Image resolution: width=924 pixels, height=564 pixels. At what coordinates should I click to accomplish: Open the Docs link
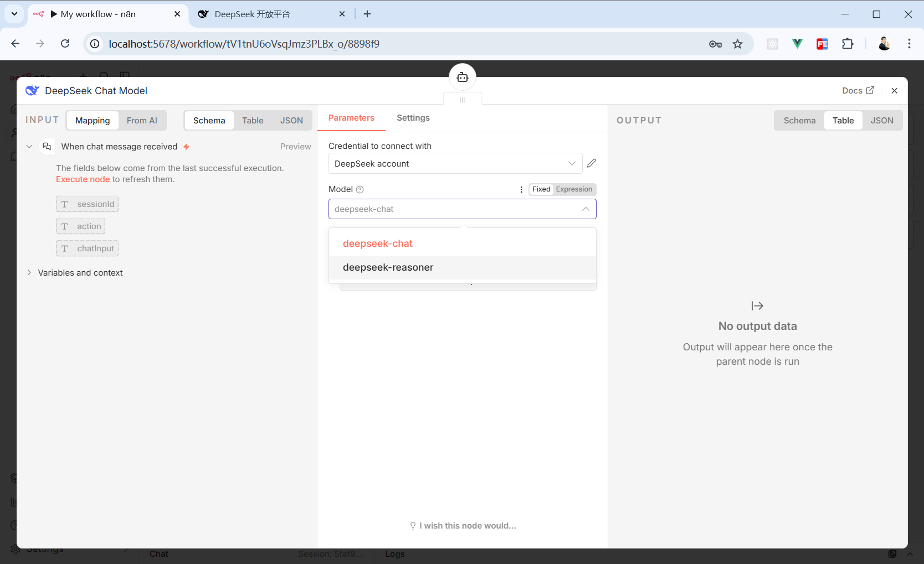pos(858,91)
